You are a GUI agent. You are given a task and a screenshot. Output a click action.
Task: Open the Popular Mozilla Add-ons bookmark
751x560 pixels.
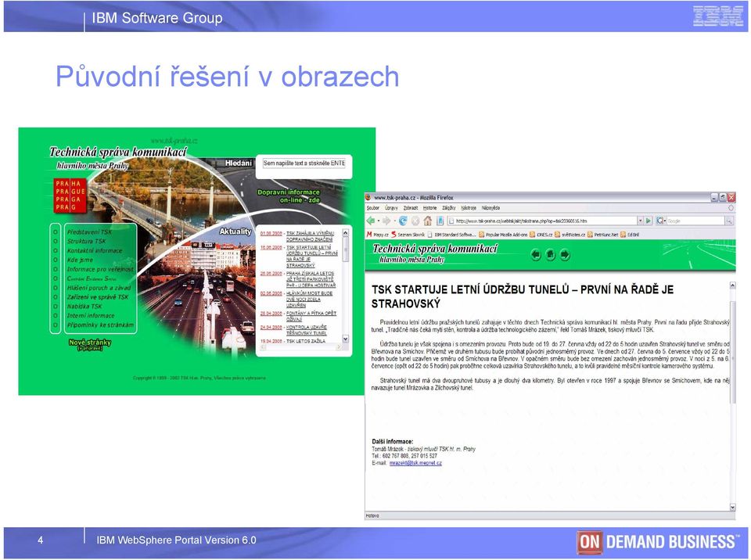click(x=502, y=235)
